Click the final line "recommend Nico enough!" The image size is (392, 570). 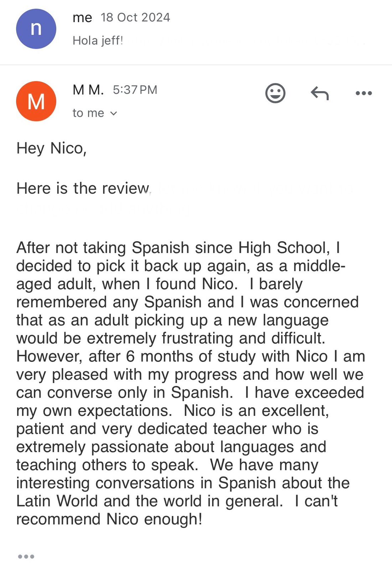(109, 519)
